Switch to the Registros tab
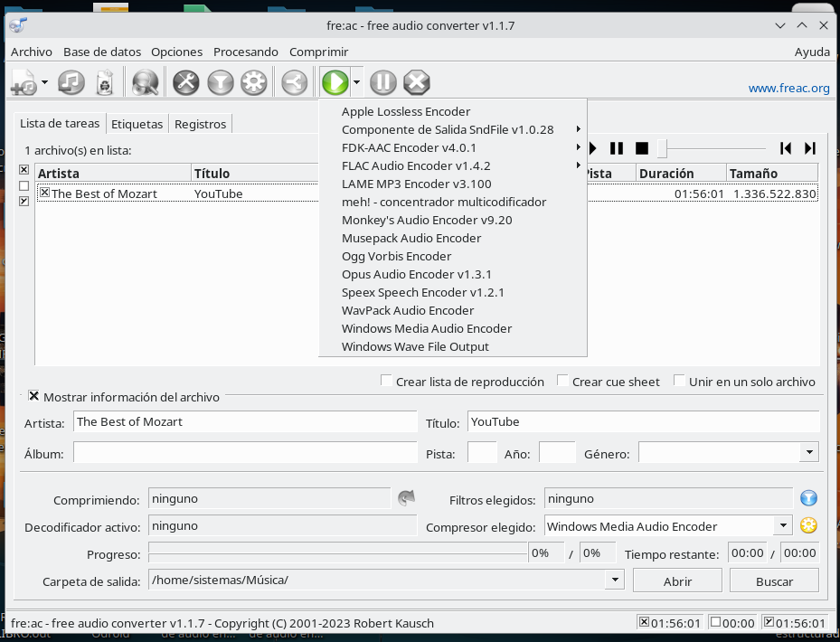The image size is (840, 642). pos(201,124)
